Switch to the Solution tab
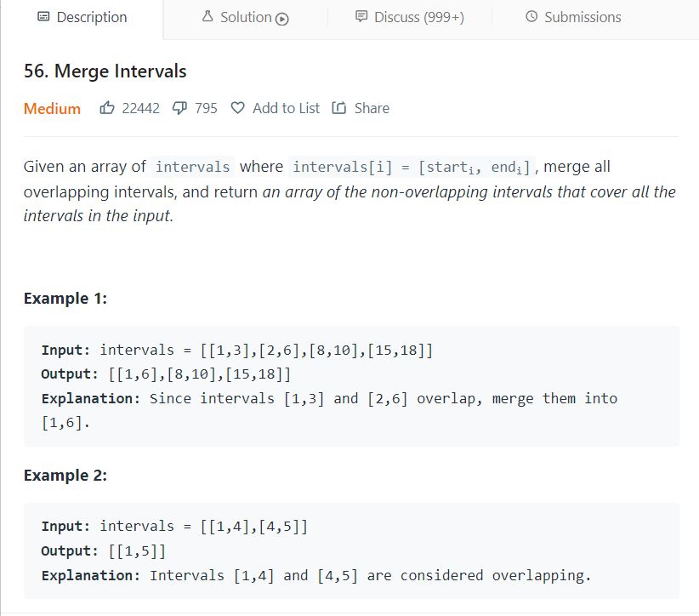 click(246, 17)
